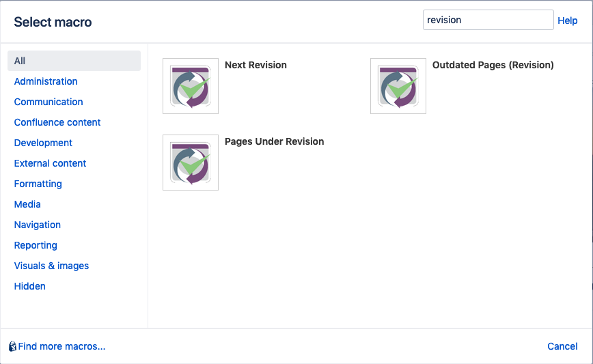The width and height of the screenshot is (593, 364).
Task: Filter by Administration category
Action: (46, 81)
